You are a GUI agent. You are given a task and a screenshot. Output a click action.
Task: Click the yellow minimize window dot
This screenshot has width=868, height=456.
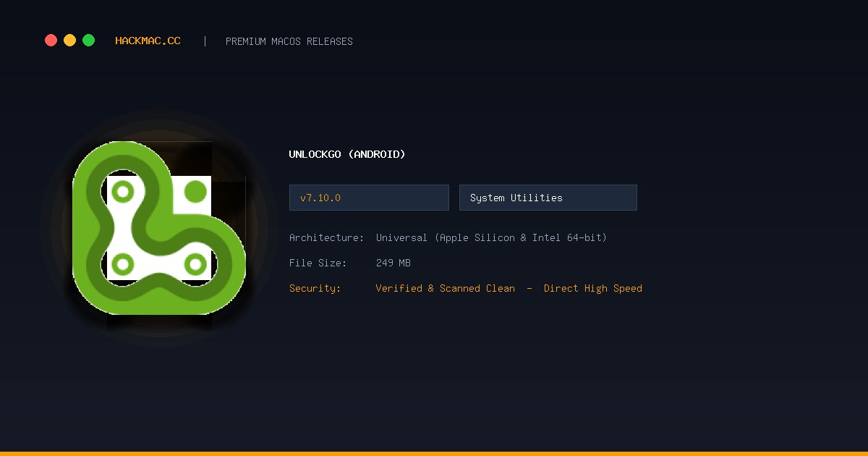click(x=69, y=41)
